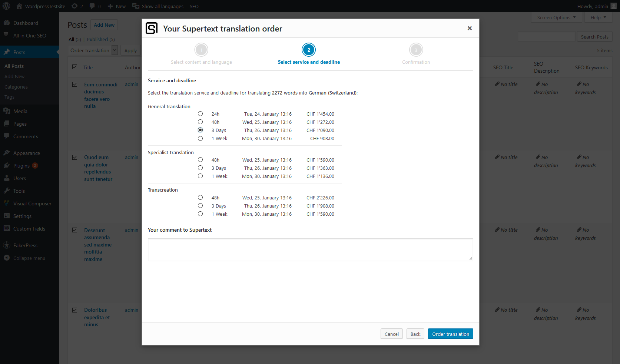Viewport: 620px width, 364px height.
Task: Click the Collapse menu arrow icon
Action: click(7, 258)
